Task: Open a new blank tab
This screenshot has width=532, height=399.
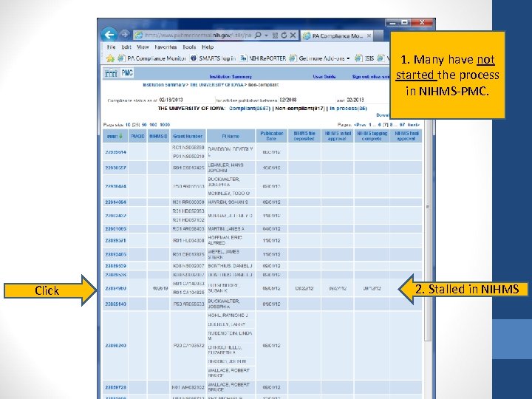Action: pyautogui.click(x=379, y=36)
